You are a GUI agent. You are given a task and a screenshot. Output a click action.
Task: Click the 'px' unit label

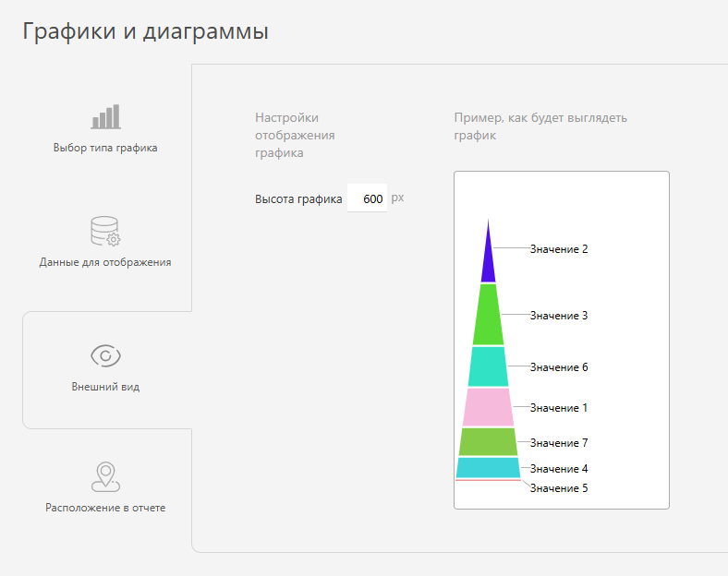point(397,198)
